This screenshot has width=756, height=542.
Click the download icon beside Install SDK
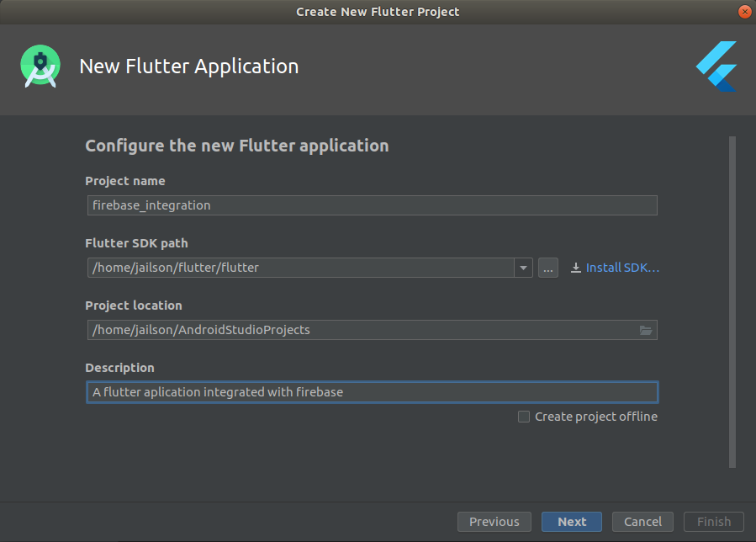[576, 268]
